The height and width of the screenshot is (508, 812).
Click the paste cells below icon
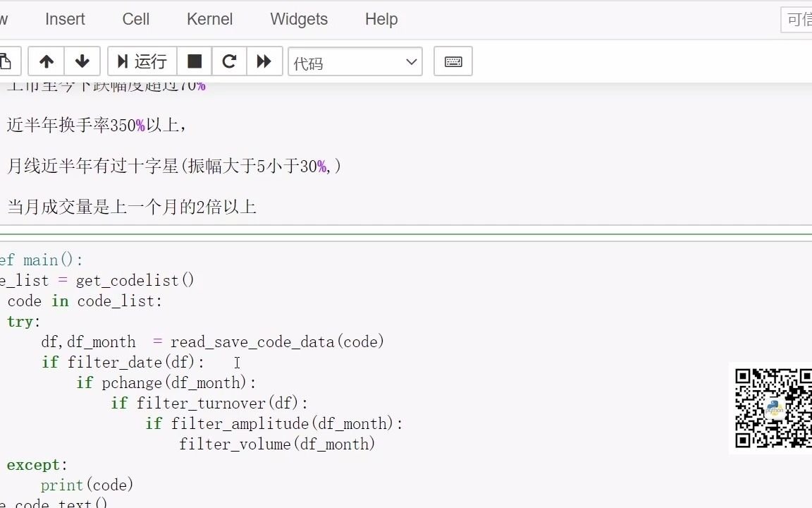[6, 61]
